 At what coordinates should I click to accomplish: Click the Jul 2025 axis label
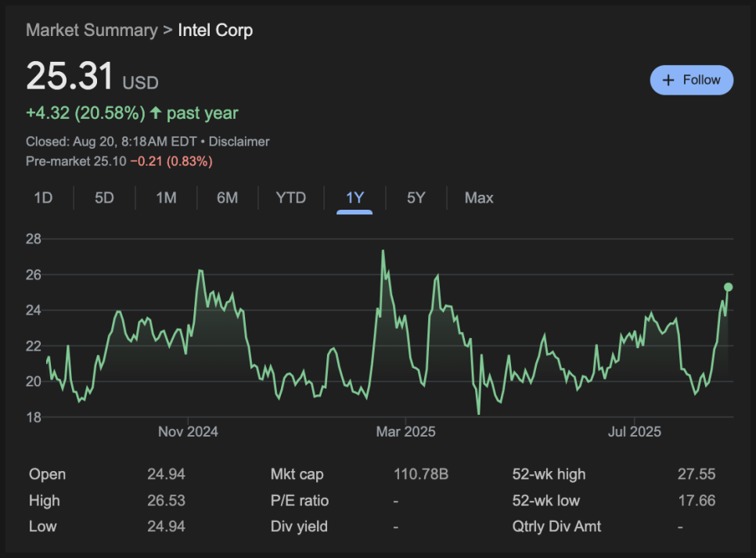pyautogui.click(x=634, y=432)
